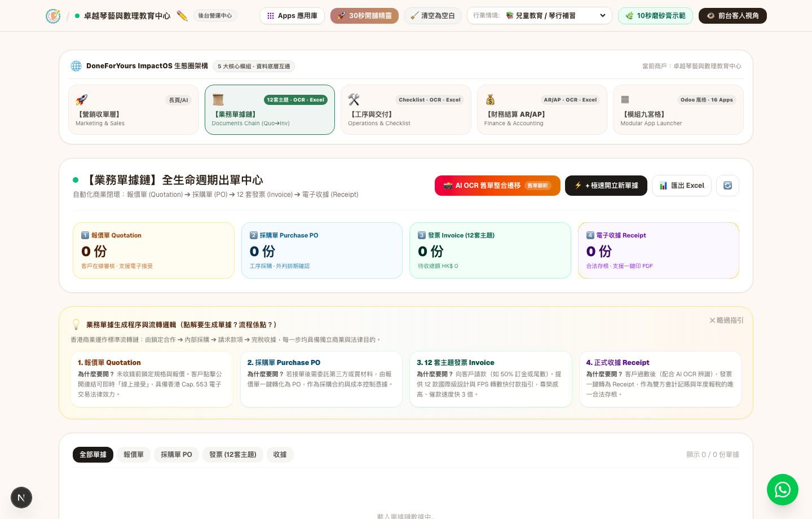812x519 pixels.
Task: Click the globe icon beside ImpactOS heading
Action: (76, 66)
